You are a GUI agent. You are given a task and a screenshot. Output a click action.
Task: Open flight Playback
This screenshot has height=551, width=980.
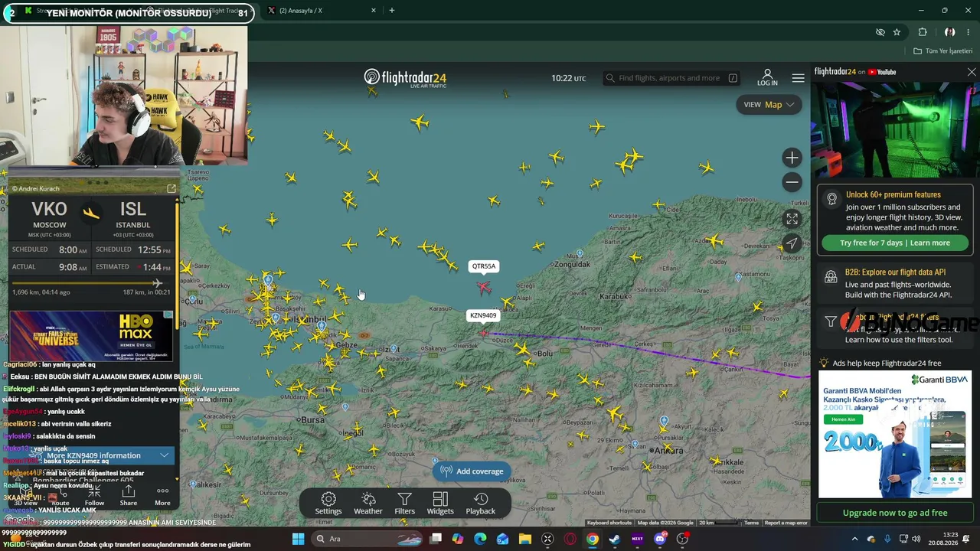(481, 504)
